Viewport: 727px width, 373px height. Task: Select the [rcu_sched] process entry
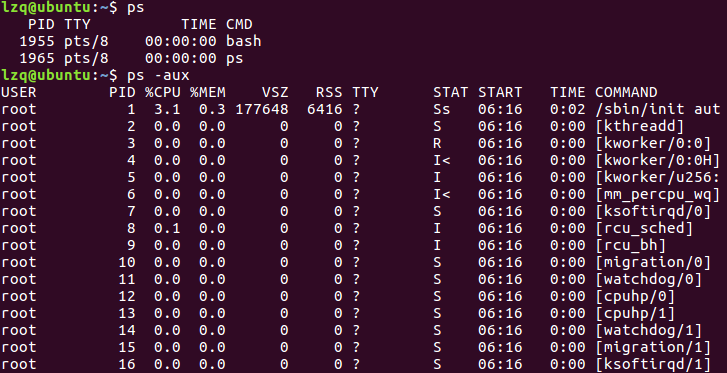(x=644, y=228)
